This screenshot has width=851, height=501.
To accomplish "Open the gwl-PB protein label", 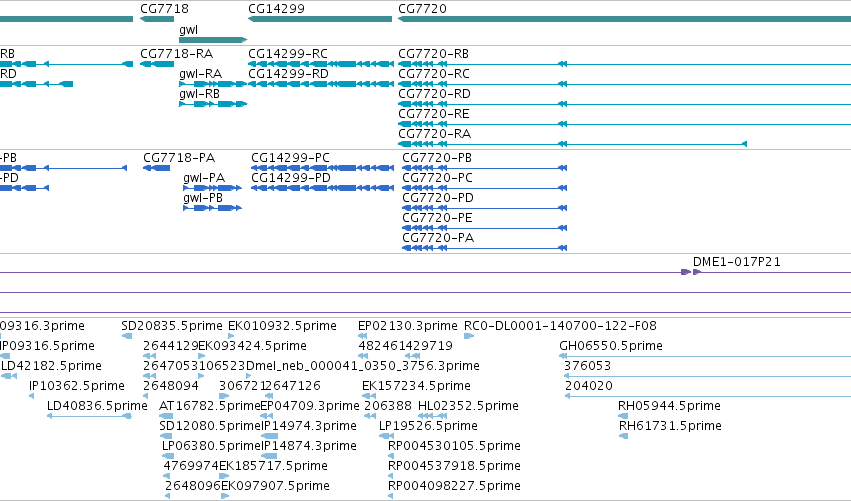I will [x=203, y=198].
